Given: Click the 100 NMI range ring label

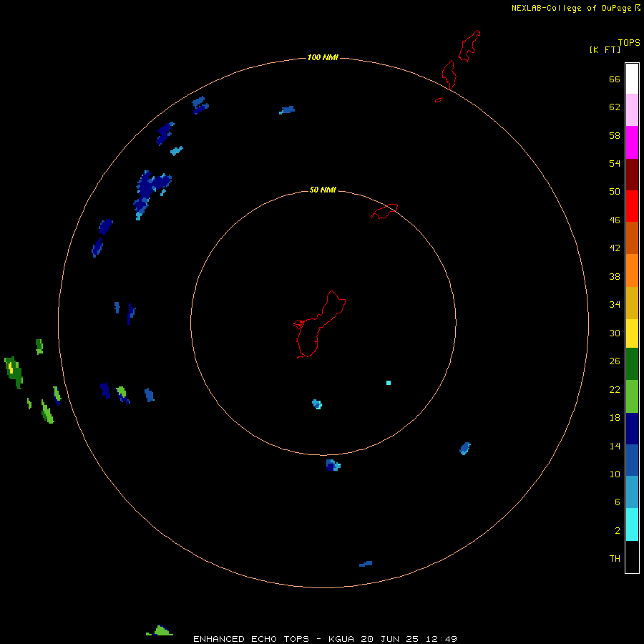Looking at the screenshot, I should [323, 57].
